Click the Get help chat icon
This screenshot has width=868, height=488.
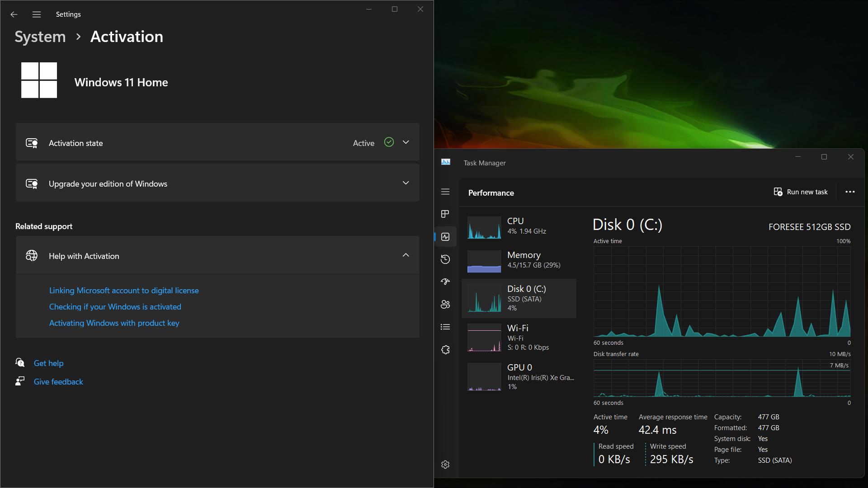pos(20,363)
